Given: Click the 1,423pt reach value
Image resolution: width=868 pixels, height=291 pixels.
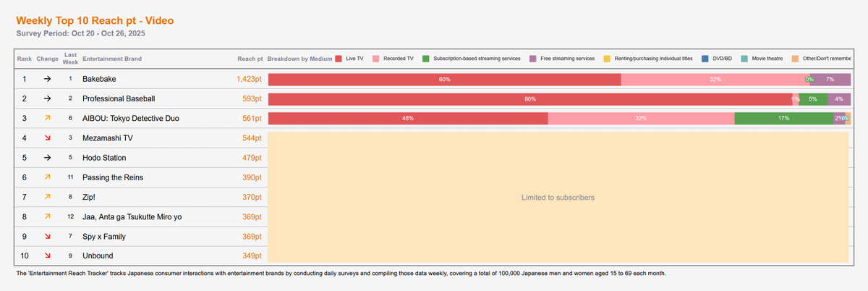Looking at the screenshot, I should pos(250,79).
